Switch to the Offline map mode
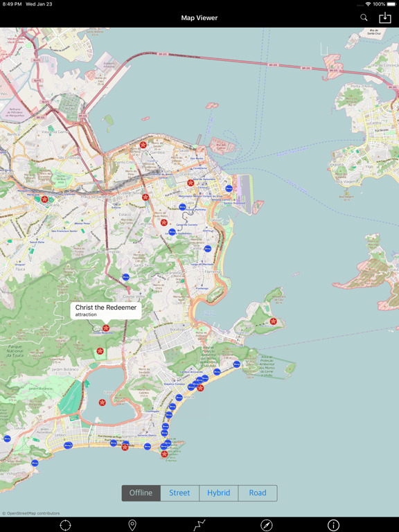This screenshot has height=532, width=399. 141,493
